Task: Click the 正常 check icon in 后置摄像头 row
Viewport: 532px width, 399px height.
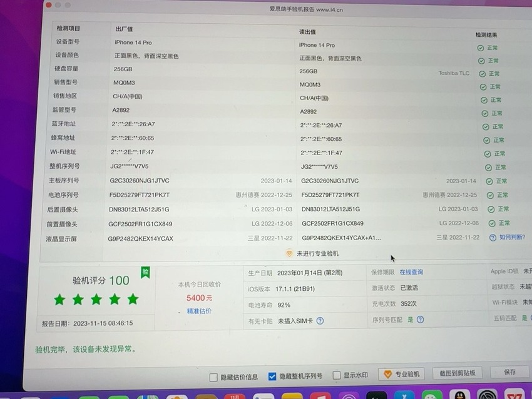Action: click(x=491, y=209)
